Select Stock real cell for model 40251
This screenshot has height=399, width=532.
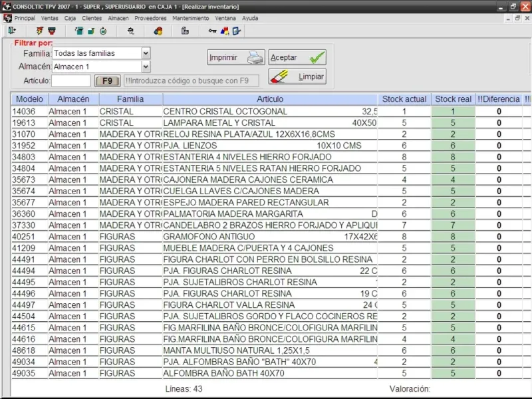(x=453, y=237)
